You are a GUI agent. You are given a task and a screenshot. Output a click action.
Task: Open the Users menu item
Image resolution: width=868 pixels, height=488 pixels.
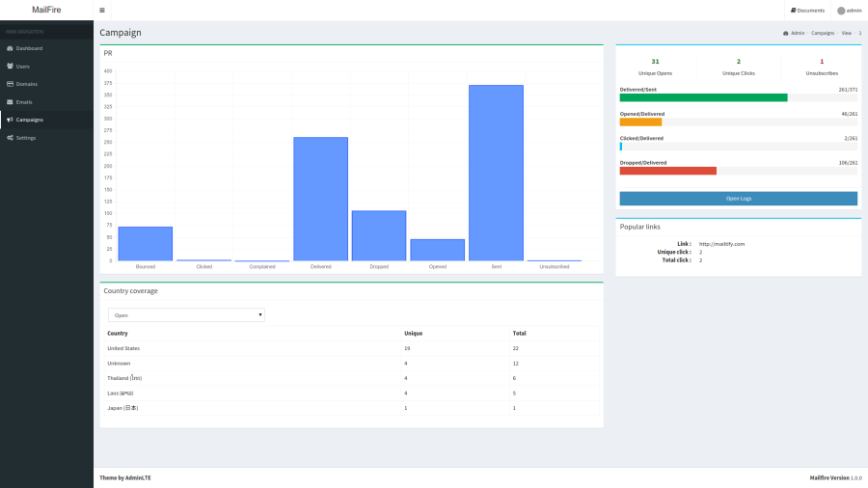[46, 66]
